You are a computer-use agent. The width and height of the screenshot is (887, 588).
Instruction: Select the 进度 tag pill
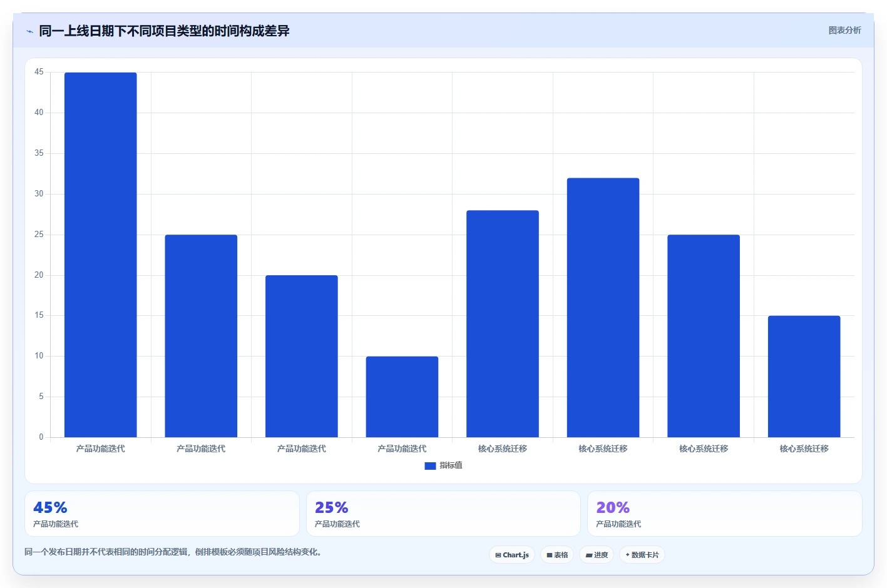pos(597,555)
